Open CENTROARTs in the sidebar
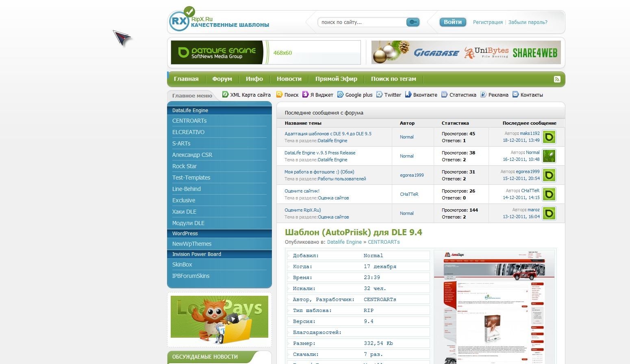The width and height of the screenshot is (630, 364). pos(189,121)
